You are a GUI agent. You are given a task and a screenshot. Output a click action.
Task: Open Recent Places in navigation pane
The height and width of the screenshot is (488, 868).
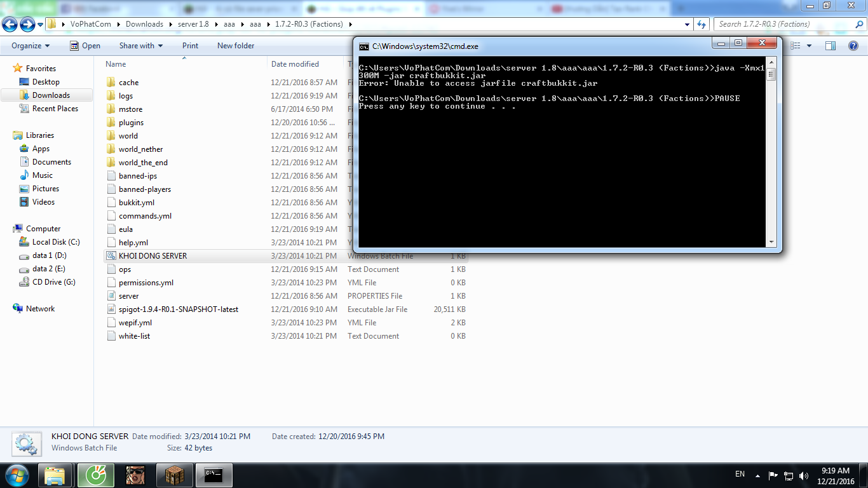(x=55, y=109)
